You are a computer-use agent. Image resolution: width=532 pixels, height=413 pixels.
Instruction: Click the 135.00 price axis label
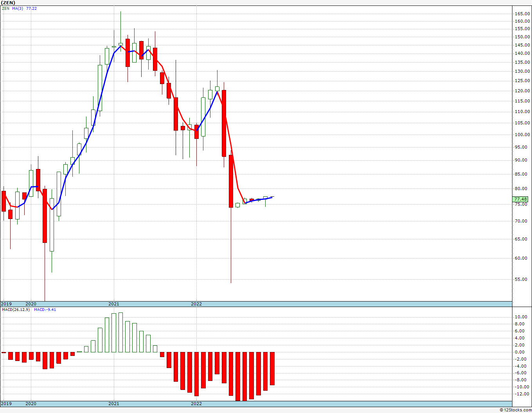pos(522,62)
